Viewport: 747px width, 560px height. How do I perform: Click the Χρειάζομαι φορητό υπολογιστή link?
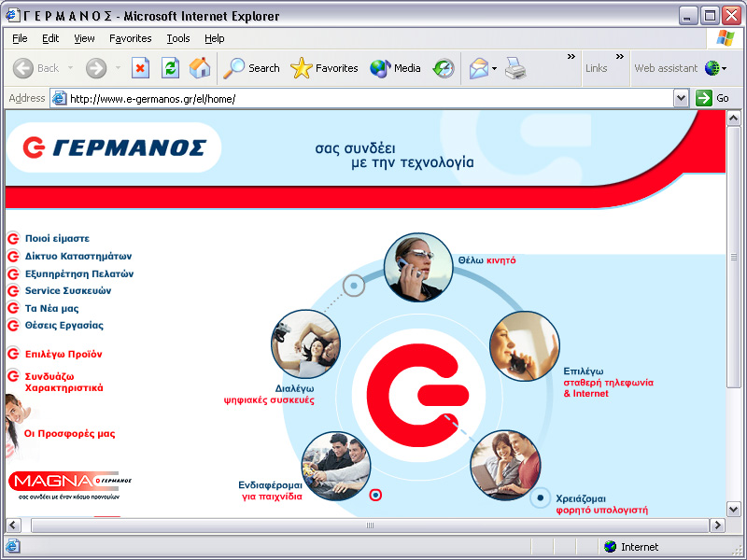click(601, 504)
